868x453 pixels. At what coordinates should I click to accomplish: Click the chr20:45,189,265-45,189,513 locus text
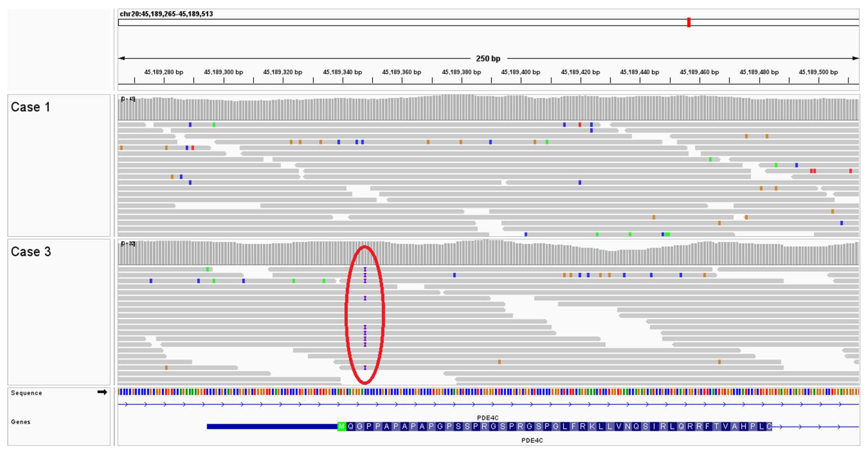[x=166, y=14]
